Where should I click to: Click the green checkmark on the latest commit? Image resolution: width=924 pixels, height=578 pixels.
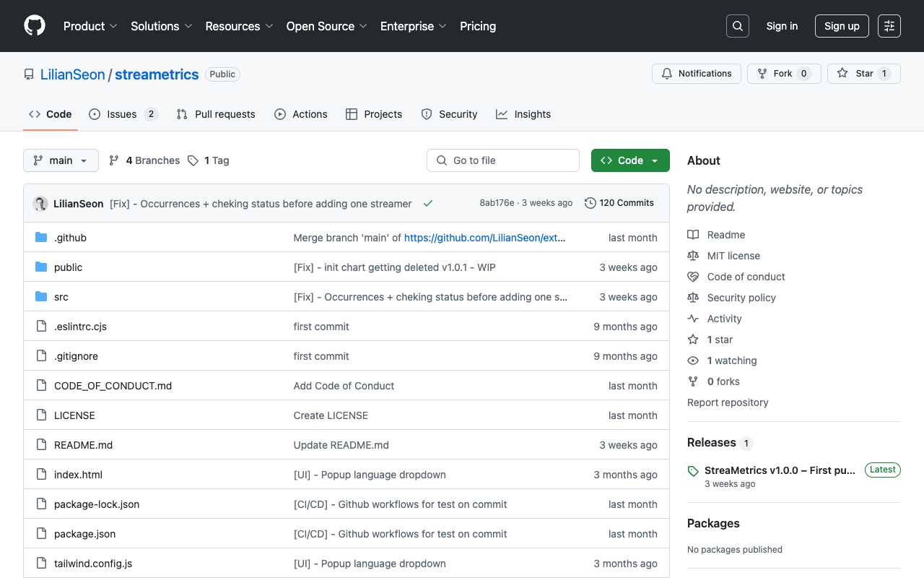428,203
